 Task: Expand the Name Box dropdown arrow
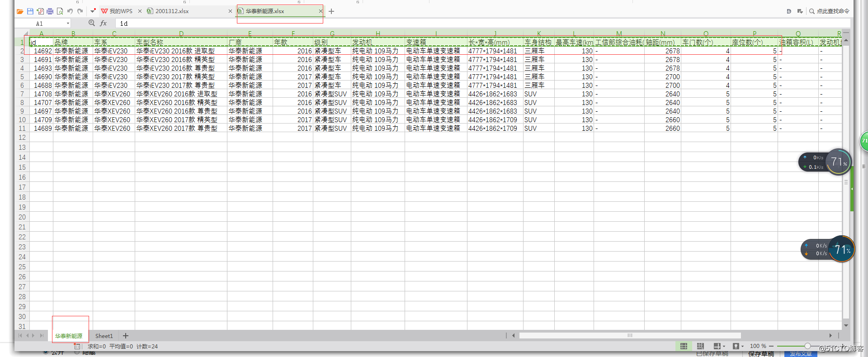click(x=68, y=24)
